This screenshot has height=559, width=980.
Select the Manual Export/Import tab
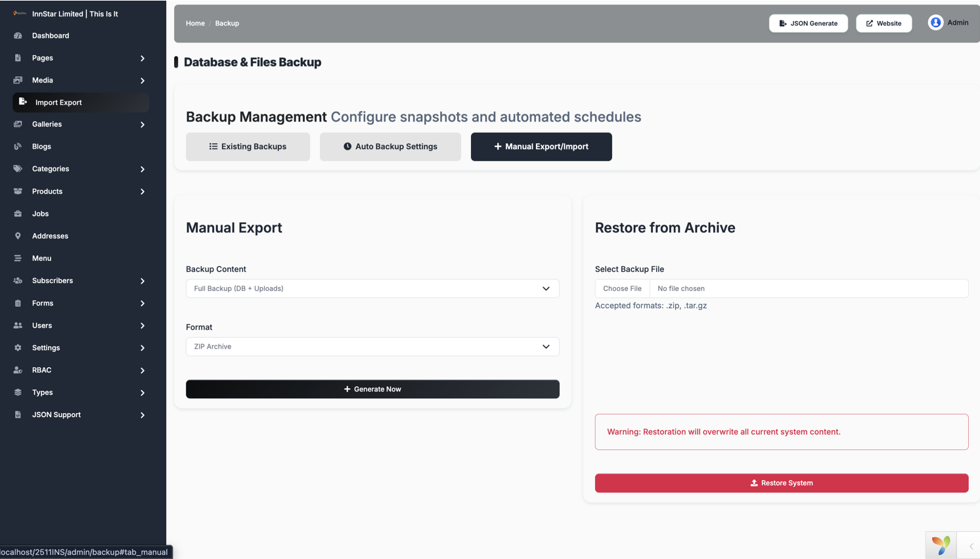tap(541, 146)
